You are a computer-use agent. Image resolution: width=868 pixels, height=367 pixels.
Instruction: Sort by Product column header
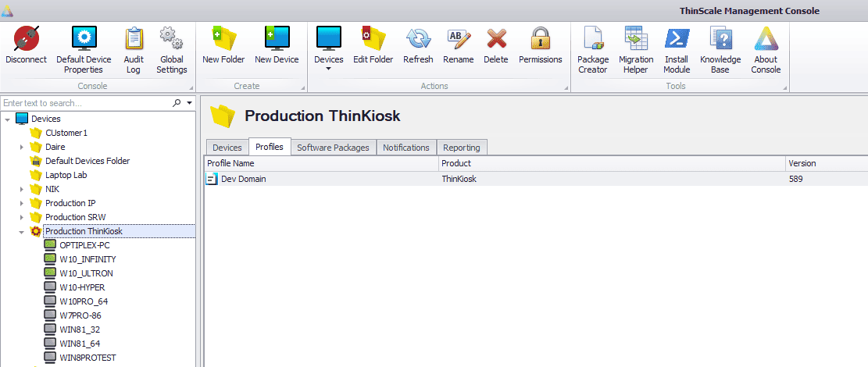[x=612, y=163]
